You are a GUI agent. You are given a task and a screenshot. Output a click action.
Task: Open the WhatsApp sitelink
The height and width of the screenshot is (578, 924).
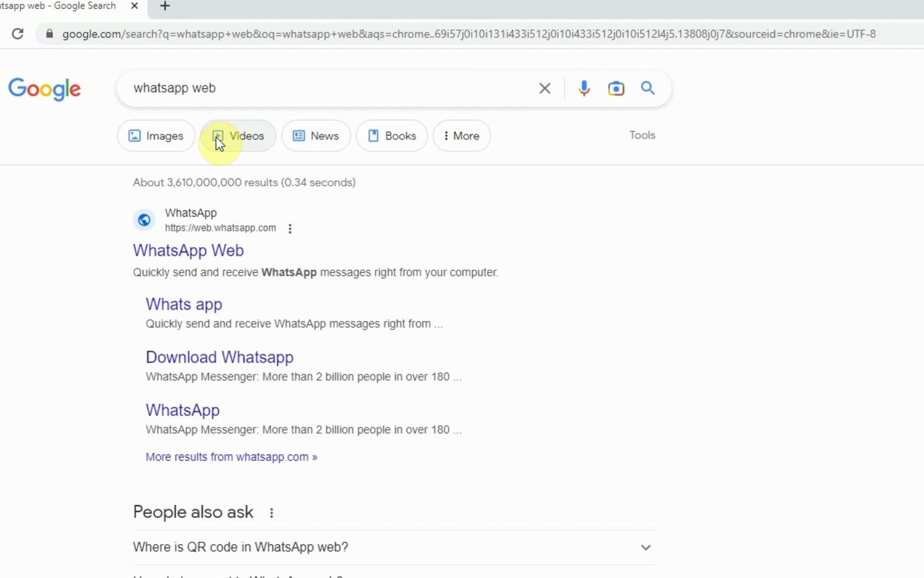[x=183, y=410]
